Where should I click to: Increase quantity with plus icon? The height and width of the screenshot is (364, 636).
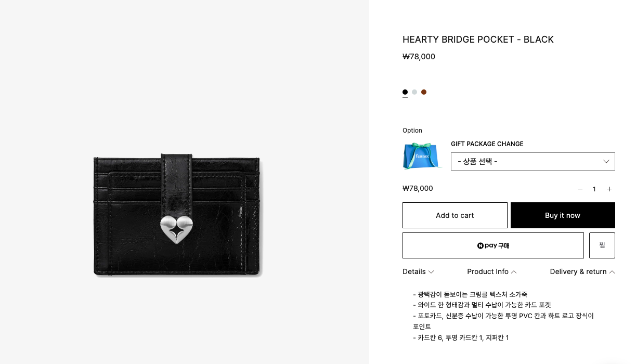[609, 189]
